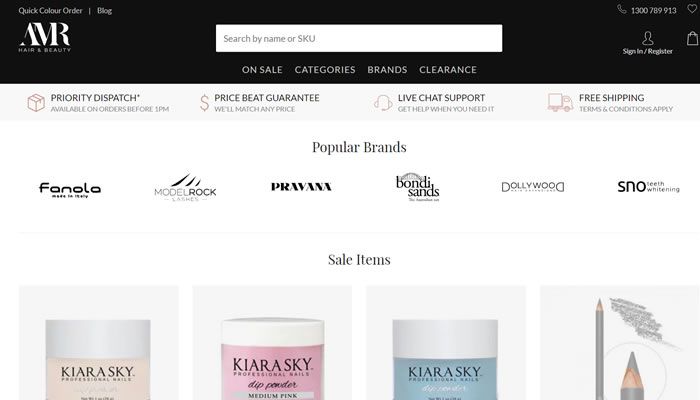Open the wishlist heart icon

coord(692,9)
